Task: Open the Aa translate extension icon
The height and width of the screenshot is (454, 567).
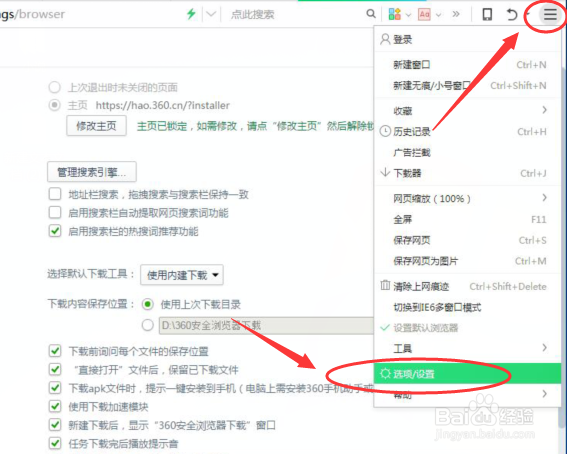Action: 424,14
